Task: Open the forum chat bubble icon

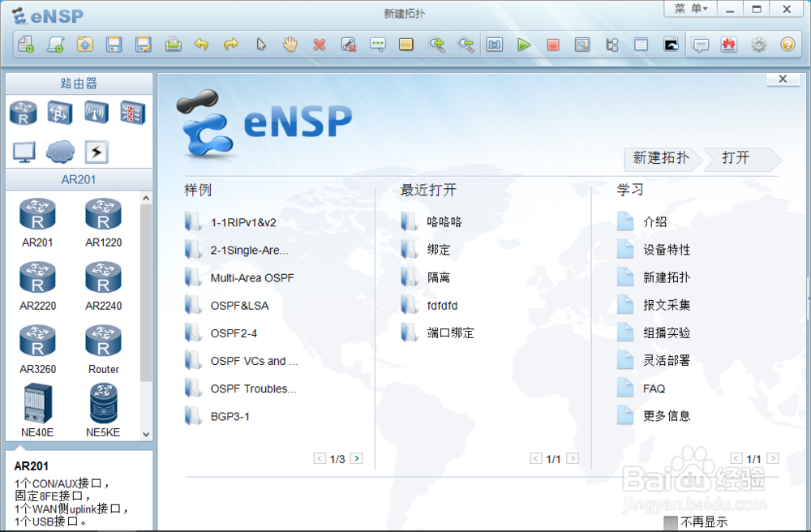Action: (701, 45)
